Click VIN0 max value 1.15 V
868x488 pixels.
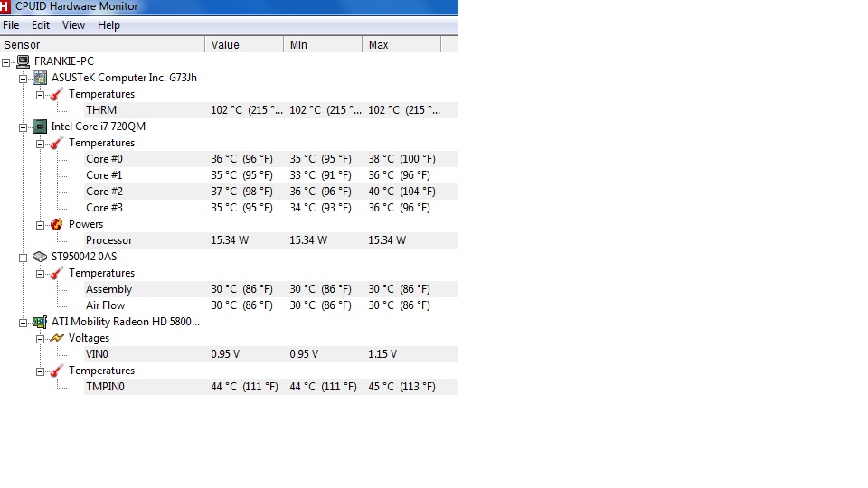382,354
